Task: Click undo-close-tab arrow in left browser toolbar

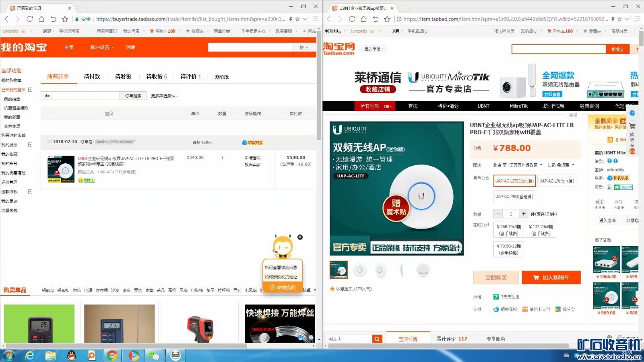Action: 53,19
